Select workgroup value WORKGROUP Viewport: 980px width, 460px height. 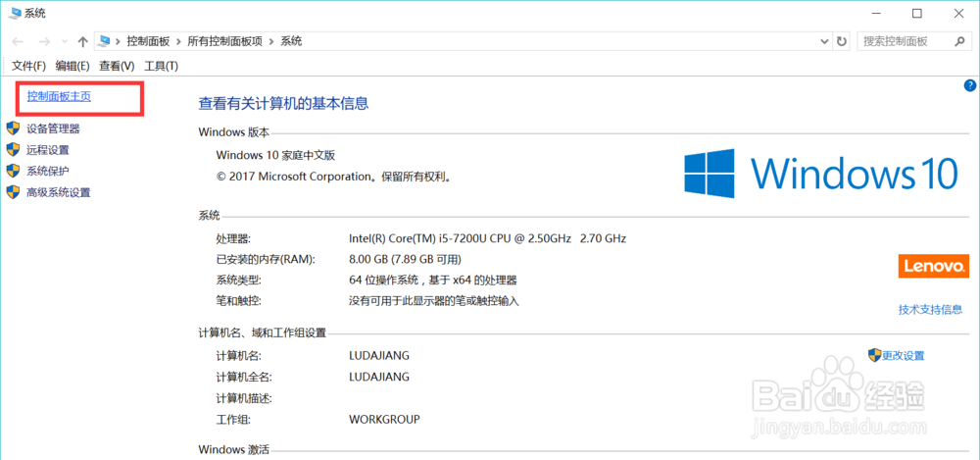pos(384,419)
